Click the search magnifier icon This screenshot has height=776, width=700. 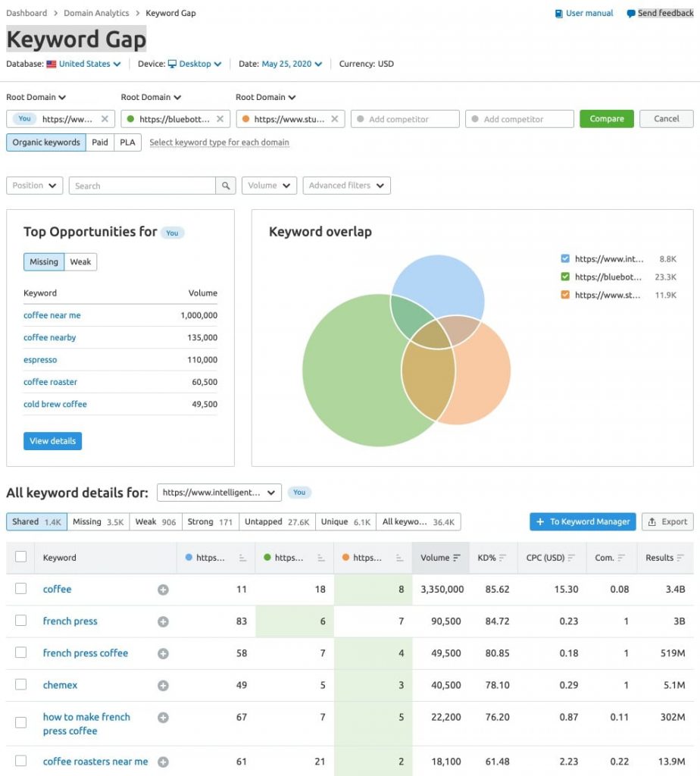point(225,185)
